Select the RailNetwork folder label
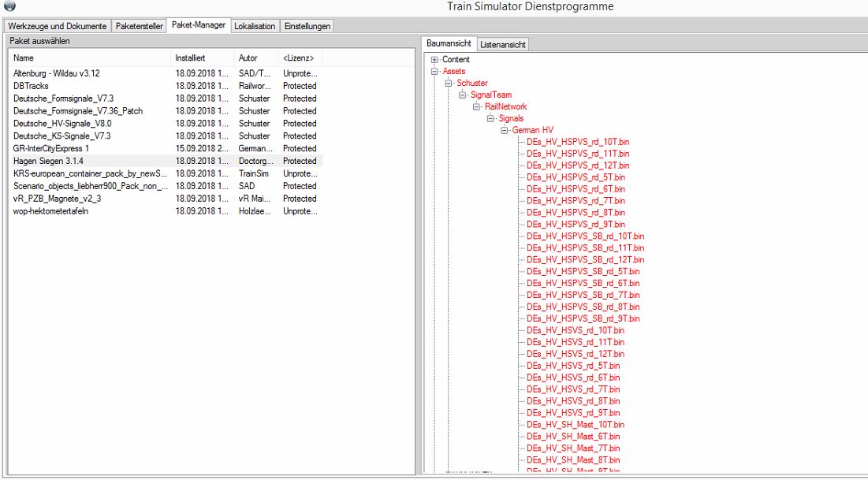868x480 pixels. (x=506, y=107)
